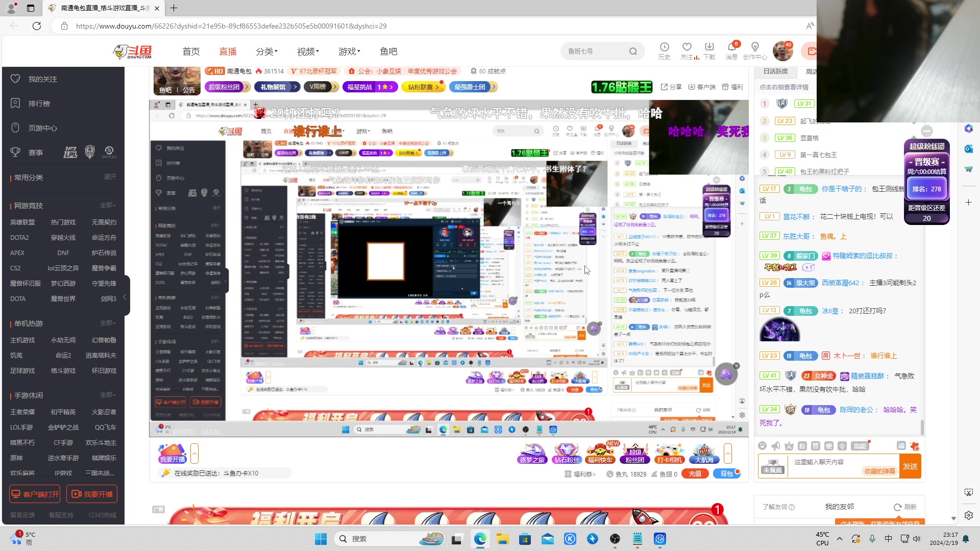Click the megaphone icon in chat toolbar
The image size is (980, 551).
coord(775,446)
